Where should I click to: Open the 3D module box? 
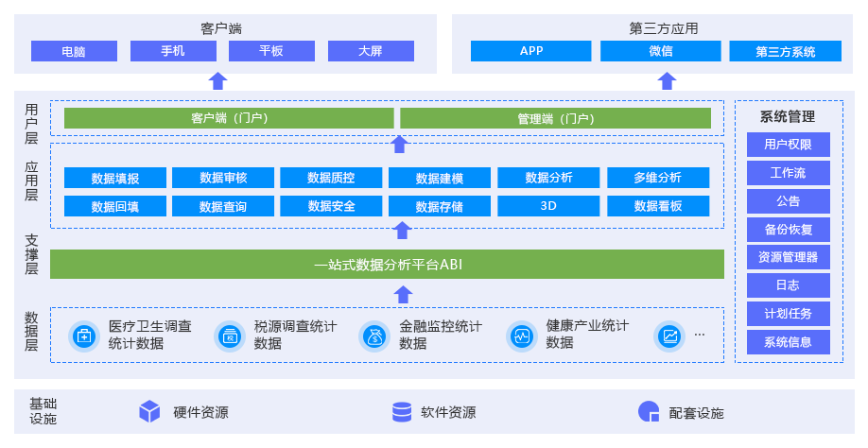tap(548, 206)
